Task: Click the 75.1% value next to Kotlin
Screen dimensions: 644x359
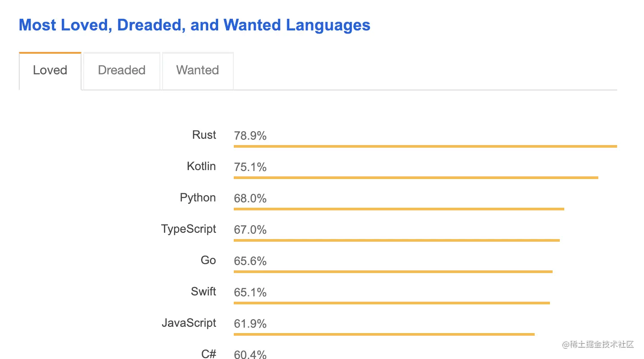Action: (250, 167)
